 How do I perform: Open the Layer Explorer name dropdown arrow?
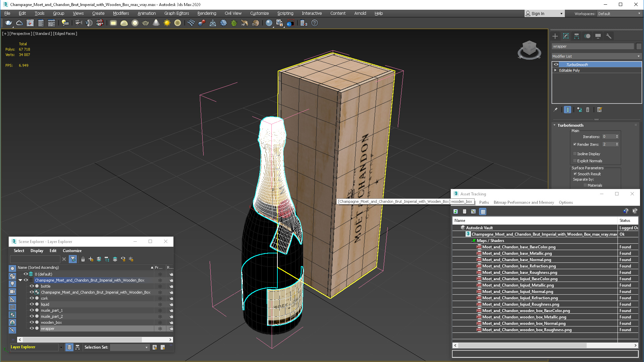click(61, 347)
